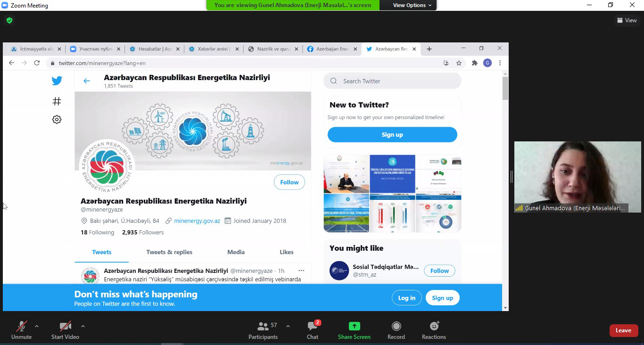The height and width of the screenshot is (345, 644).
Task: Toggle Start Video camera
Action: (x=65, y=330)
